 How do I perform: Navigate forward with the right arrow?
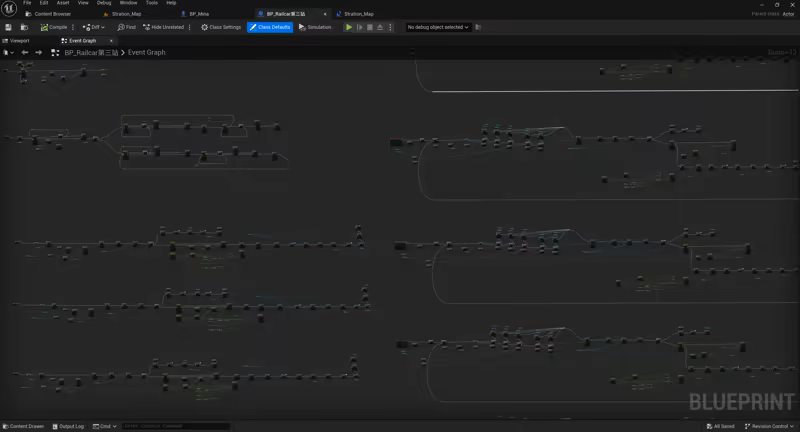39,52
